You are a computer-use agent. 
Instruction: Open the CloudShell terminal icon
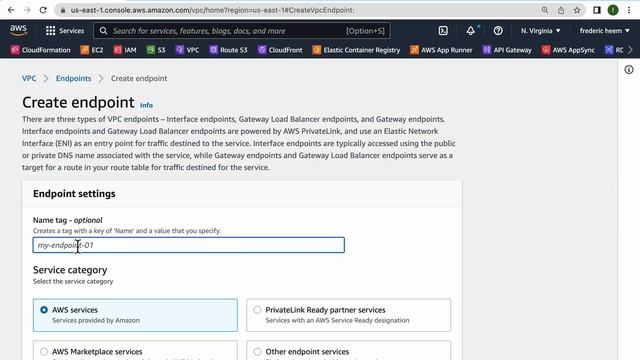tap(443, 31)
